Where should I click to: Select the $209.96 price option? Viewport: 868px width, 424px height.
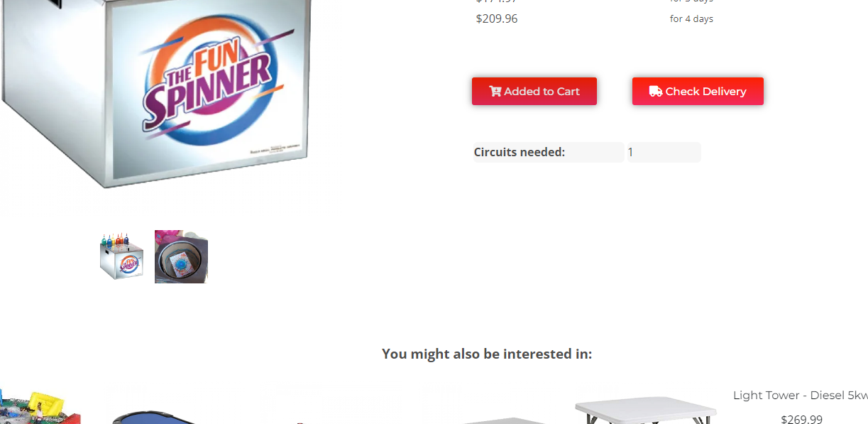click(497, 18)
